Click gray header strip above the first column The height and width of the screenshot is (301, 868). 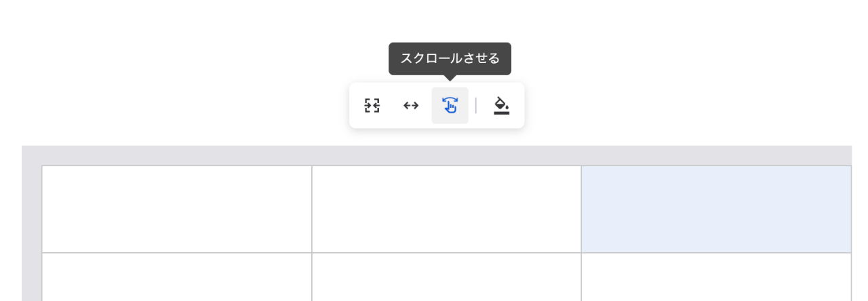pos(177,155)
